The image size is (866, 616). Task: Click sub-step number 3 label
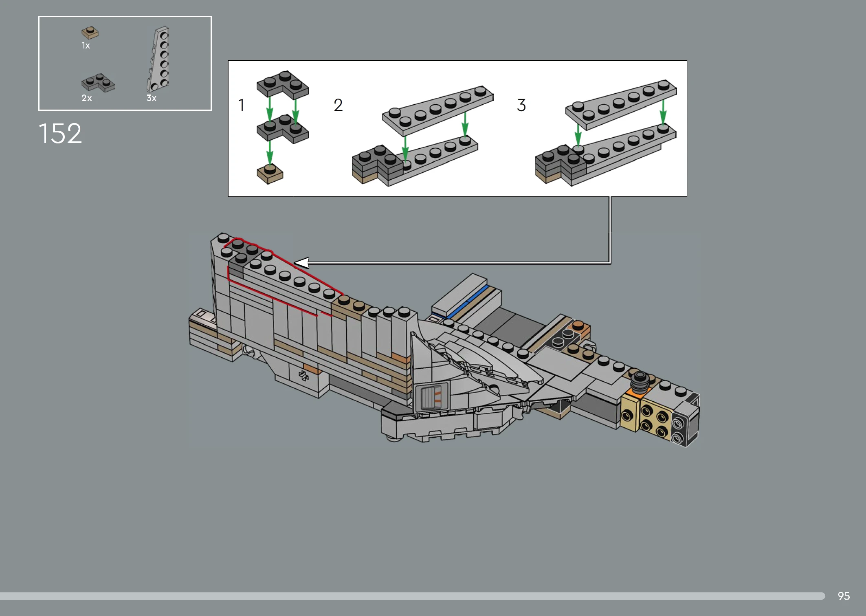click(521, 105)
